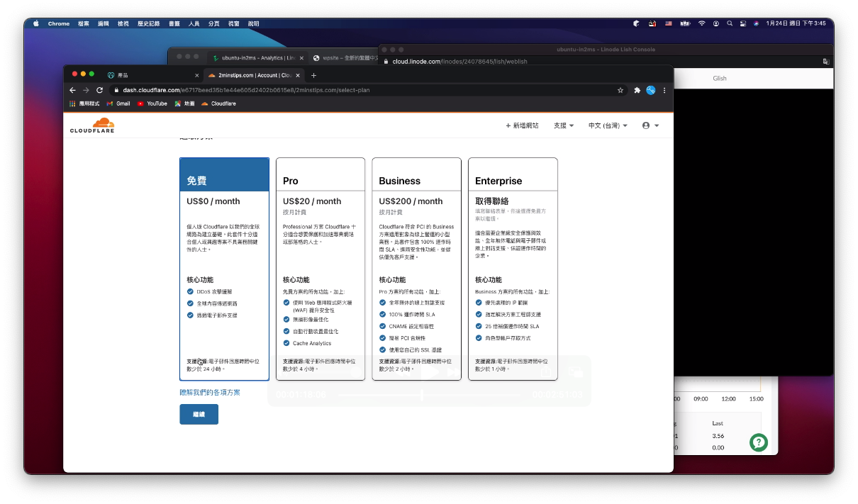This screenshot has width=858, height=504.
Task: Click the Wi-Fi icon in the menu bar
Action: click(702, 23)
